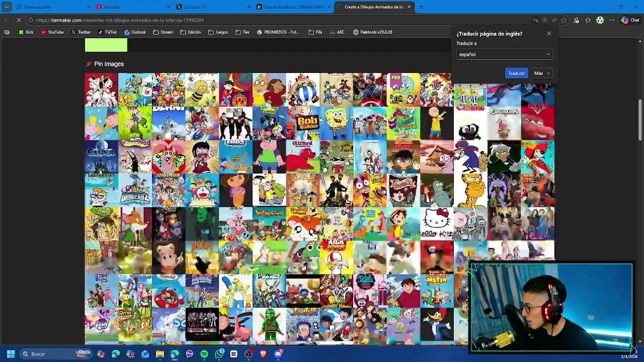Open Spotify from the taskbar

pos(204,354)
